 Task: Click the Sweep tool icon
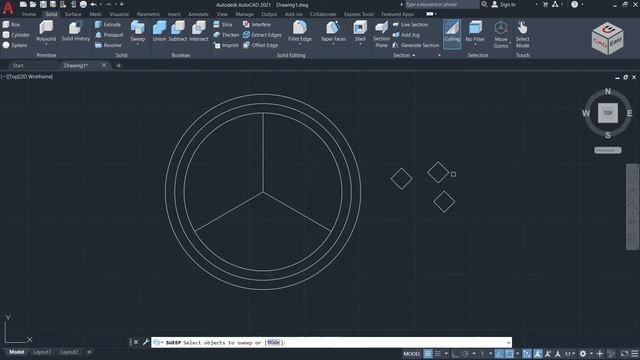[138, 29]
